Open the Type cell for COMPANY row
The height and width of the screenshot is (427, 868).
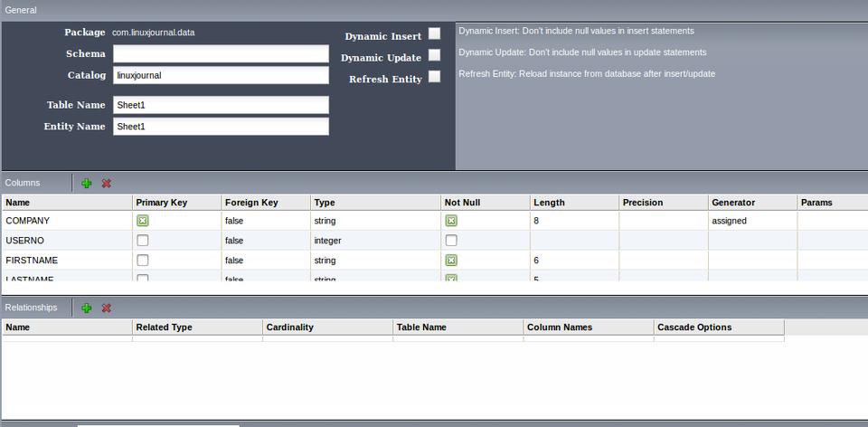pyautogui.click(x=375, y=221)
